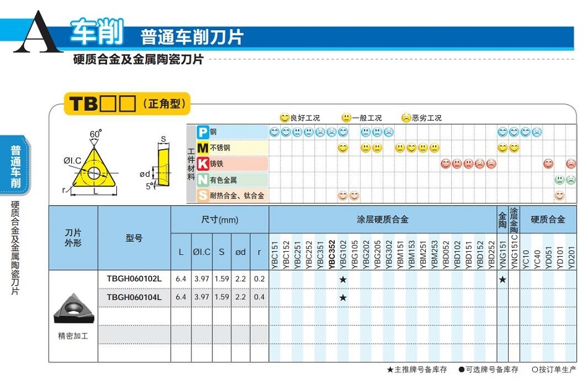Click the 金陶 group header
The height and width of the screenshot is (381, 588).
[503, 220]
